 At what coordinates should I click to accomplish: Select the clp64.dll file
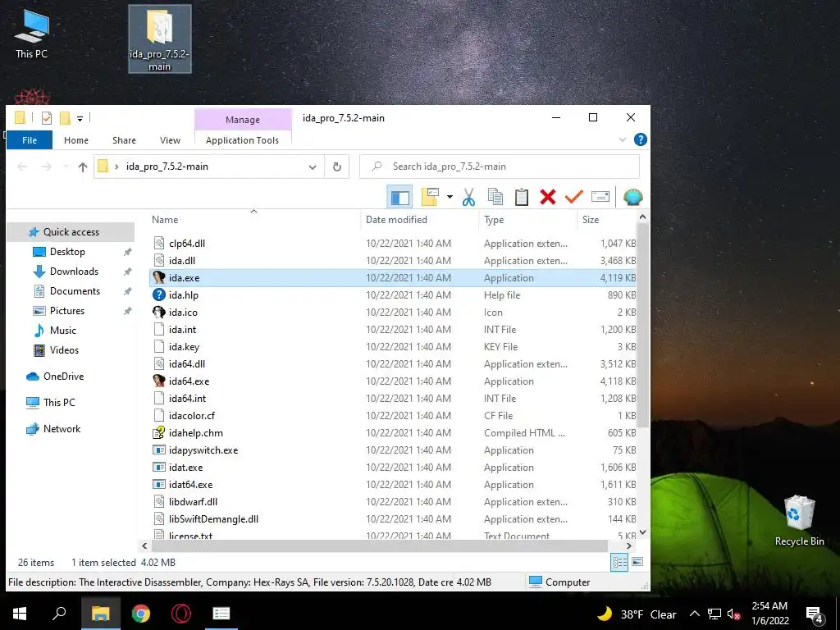(186, 243)
